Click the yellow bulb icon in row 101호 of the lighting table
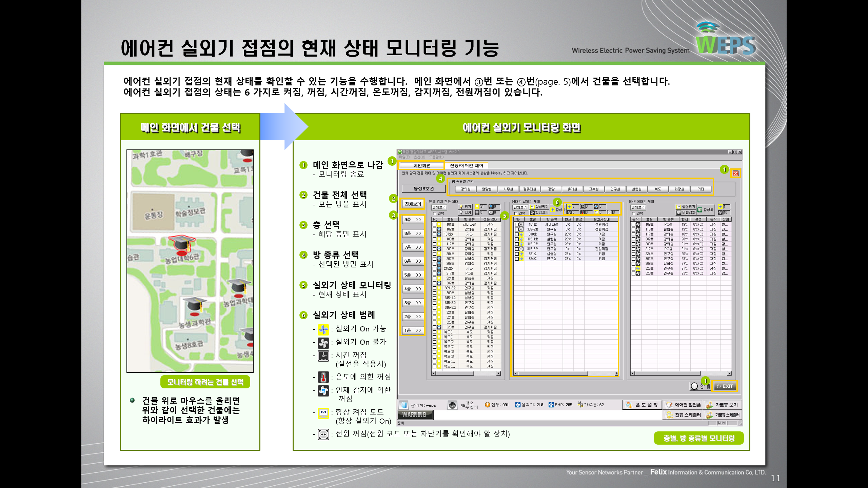 click(x=439, y=224)
